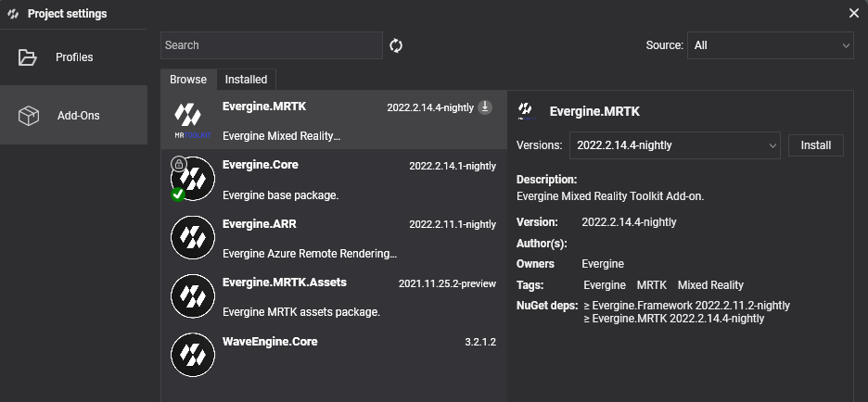
Task: Click the lock icon on Evergine.Core
Action: point(178,163)
